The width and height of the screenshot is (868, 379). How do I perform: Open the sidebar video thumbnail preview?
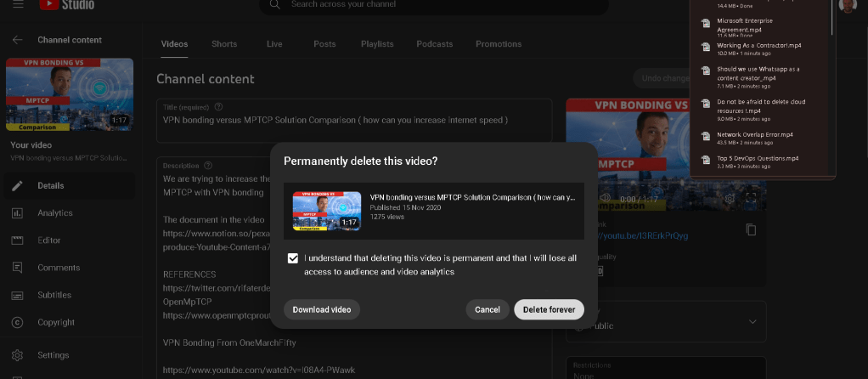(x=70, y=94)
